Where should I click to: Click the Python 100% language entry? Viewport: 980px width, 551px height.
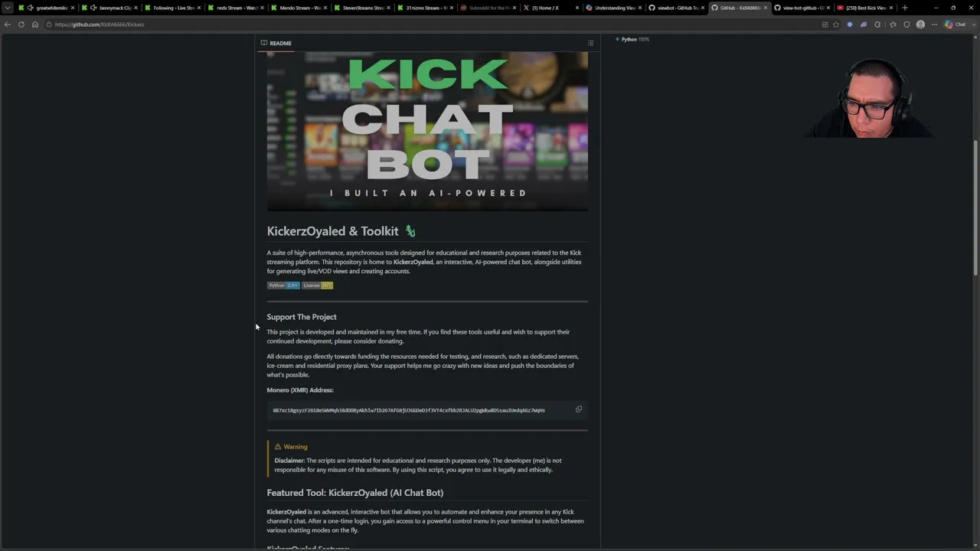point(632,39)
